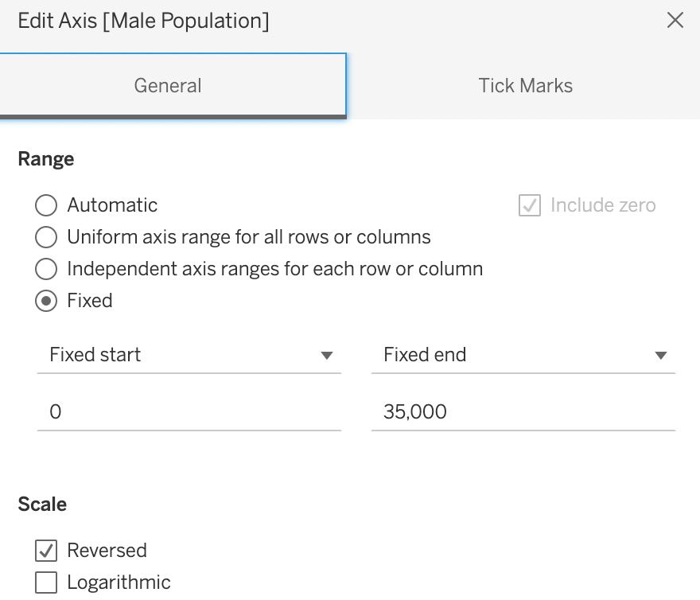The image size is (700, 600).
Task: Choose Uniform axis range for all rows or columns
Action: [x=47, y=237]
